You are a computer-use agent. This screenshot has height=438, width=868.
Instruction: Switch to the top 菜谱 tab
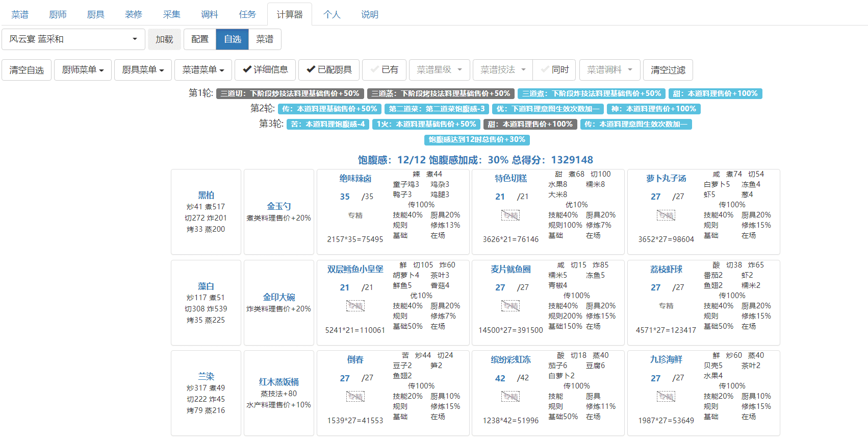click(x=20, y=14)
